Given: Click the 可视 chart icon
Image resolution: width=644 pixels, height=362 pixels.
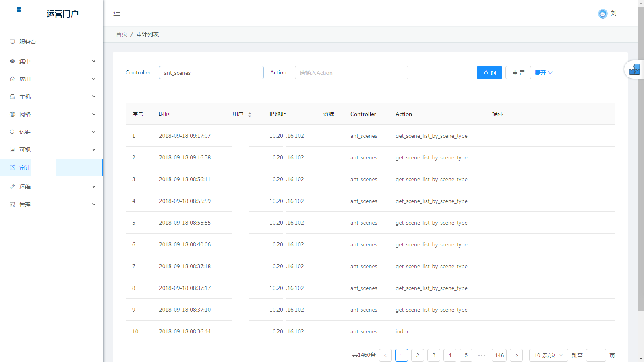Looking at the screenshot, I should click(12, 150).
